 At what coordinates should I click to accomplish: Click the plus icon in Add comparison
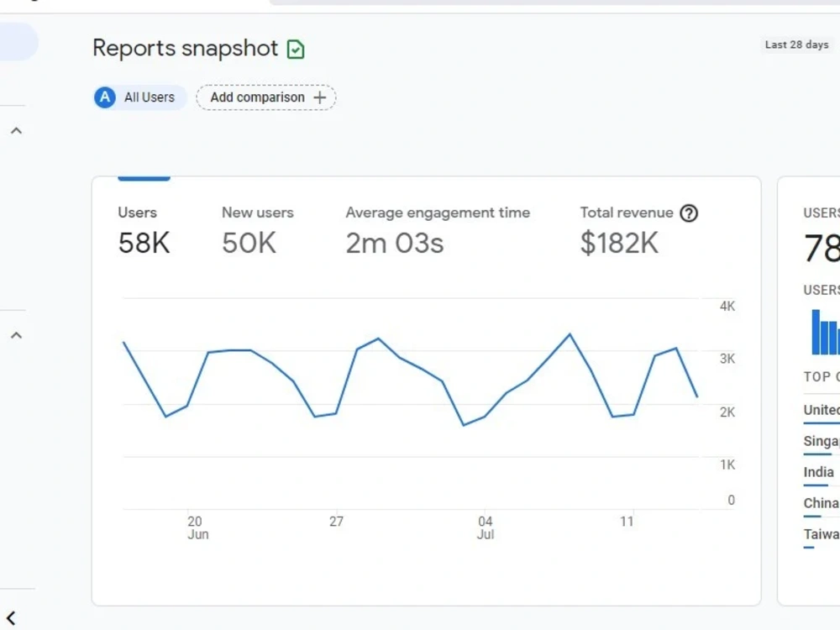[x=320, y=97]
